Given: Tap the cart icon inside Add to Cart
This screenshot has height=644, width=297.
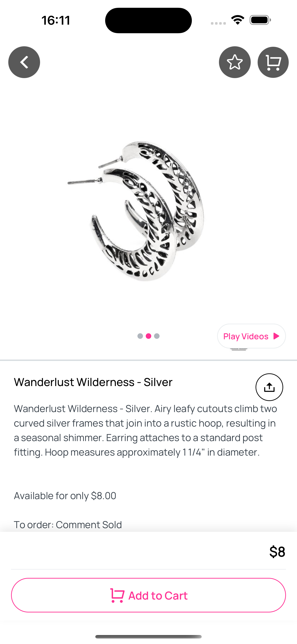Looking at the screenshot, I should 117,595.
